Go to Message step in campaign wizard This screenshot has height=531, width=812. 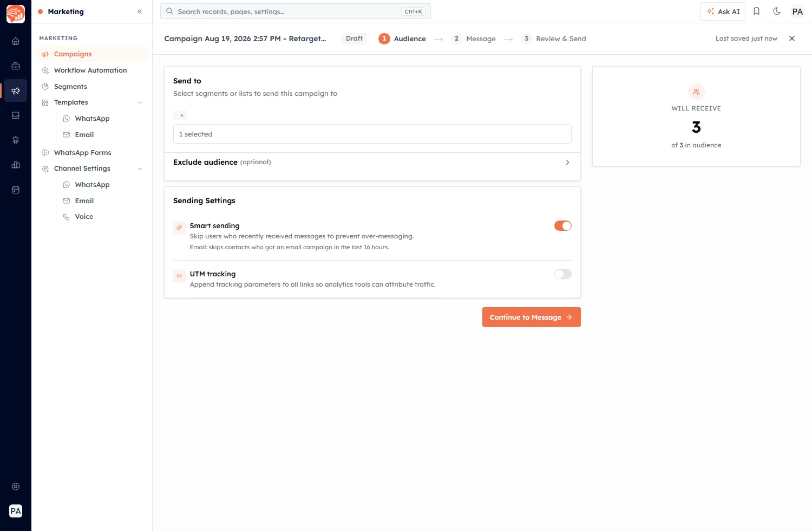coord(474,38)
